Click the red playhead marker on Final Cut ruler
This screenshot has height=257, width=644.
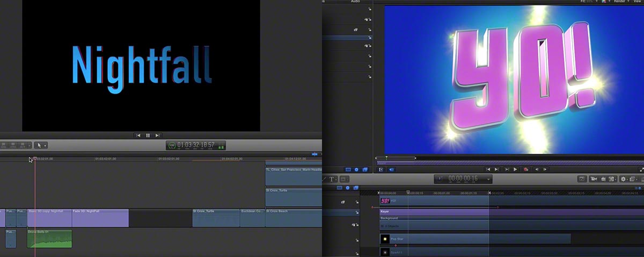(35, 158)
